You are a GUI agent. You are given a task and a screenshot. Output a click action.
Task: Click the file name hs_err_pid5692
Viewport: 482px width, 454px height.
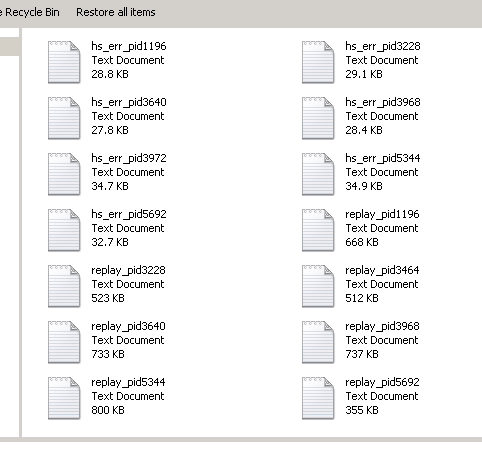tap(129, 214)
